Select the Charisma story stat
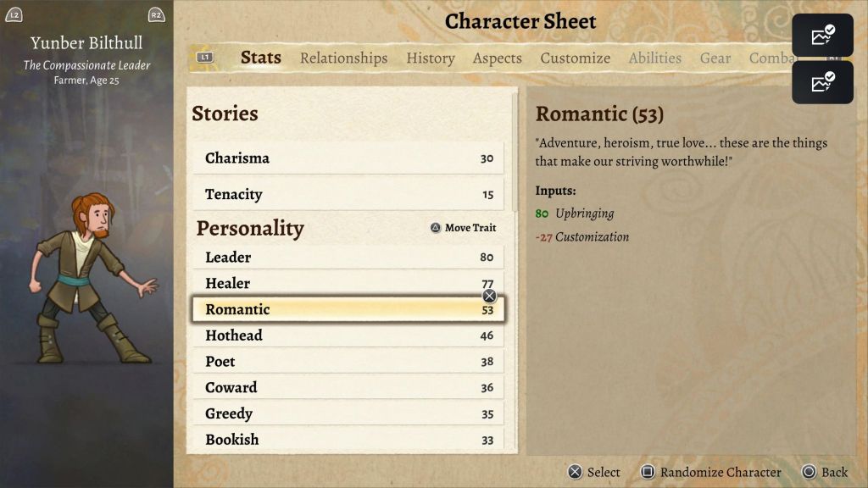868x488 pixels. click(x=348, y=158)
